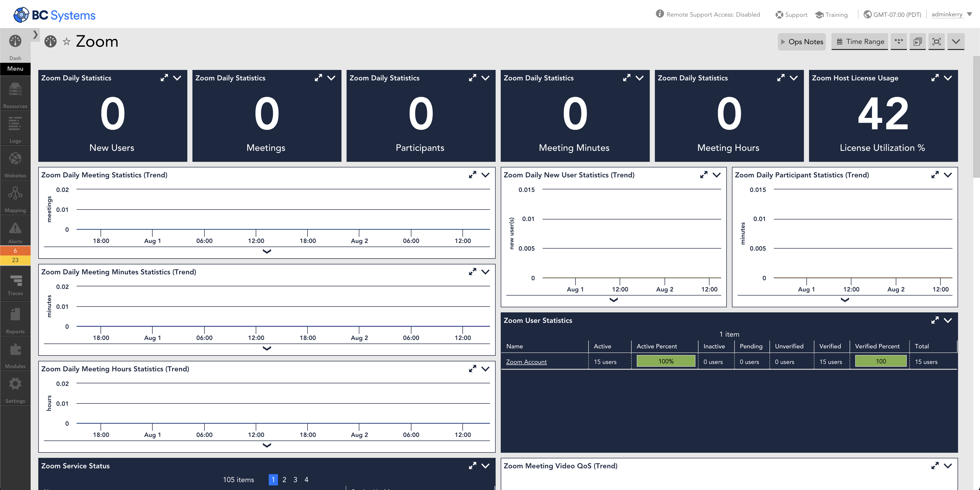Go to page 3 of Zoom Service Status
Viewport: 980px width, 490px height.
[295, 480]
